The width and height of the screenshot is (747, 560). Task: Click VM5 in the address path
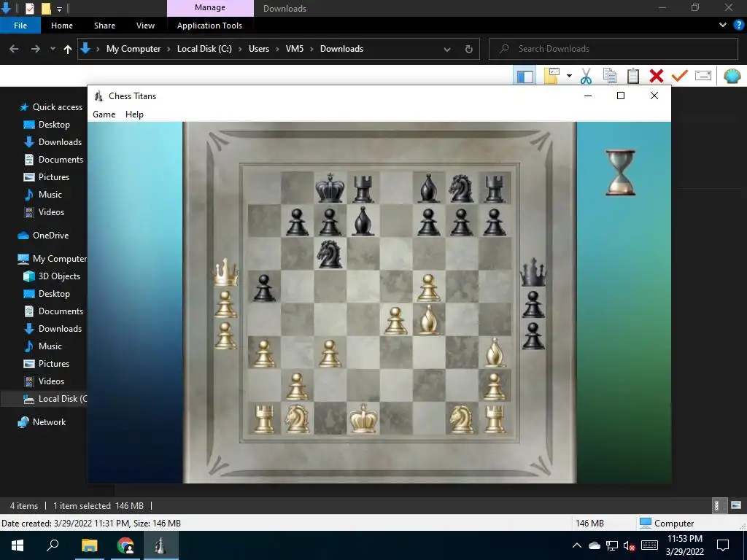click(x=295, y=49)
